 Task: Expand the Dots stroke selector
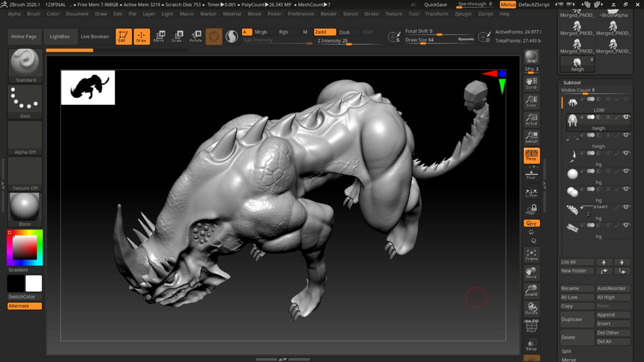pyautogui.click(x=25, y=101)
